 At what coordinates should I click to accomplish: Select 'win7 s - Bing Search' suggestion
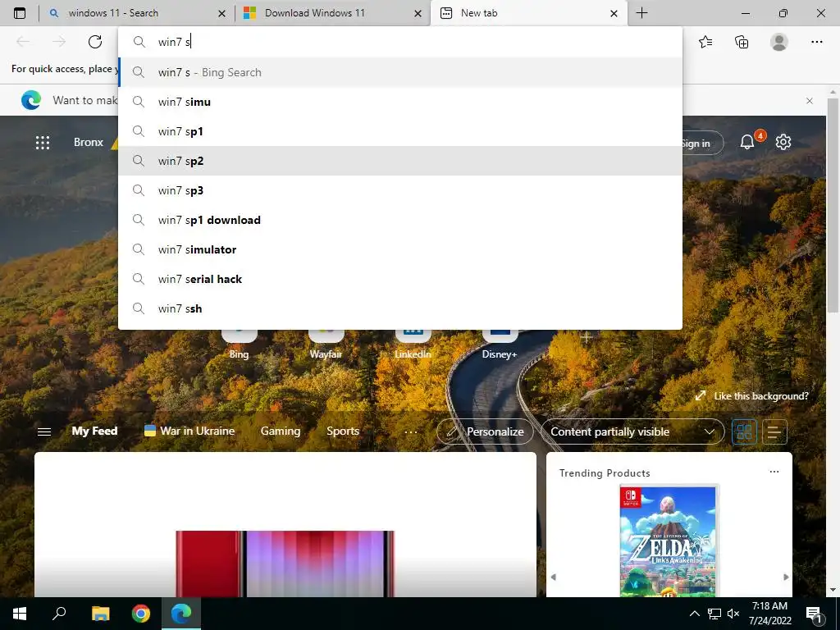[x=400, y=72]
